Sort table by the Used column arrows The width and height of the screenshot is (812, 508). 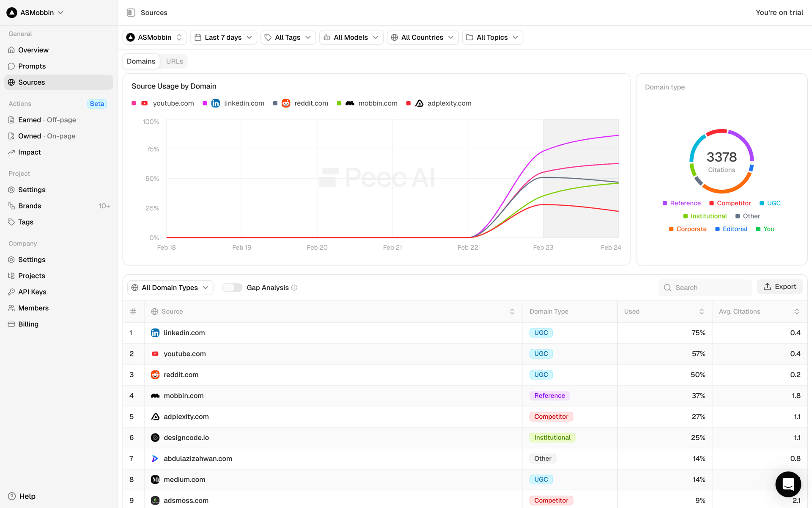(x=702, y=312)
